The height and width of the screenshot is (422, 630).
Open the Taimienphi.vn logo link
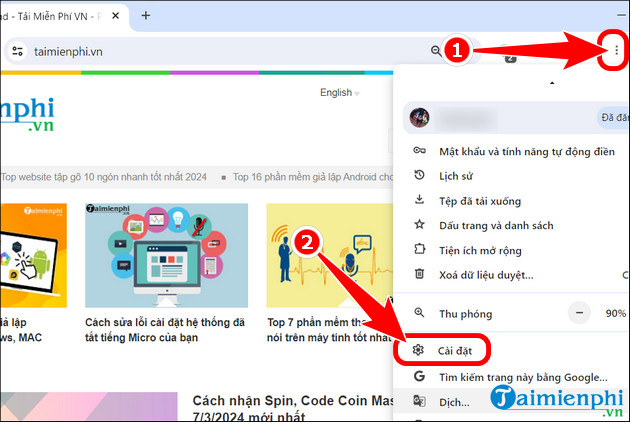point(27,115)
